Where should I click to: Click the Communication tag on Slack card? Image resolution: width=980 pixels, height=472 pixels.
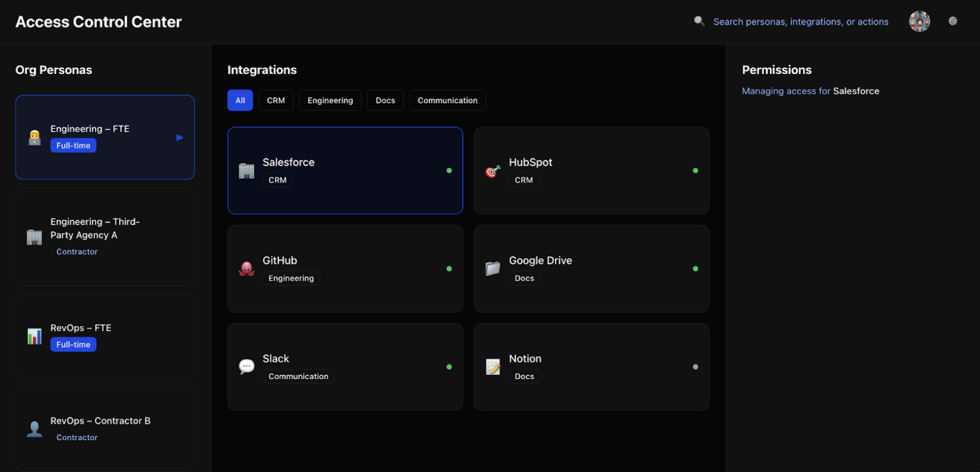click(298, 377)
